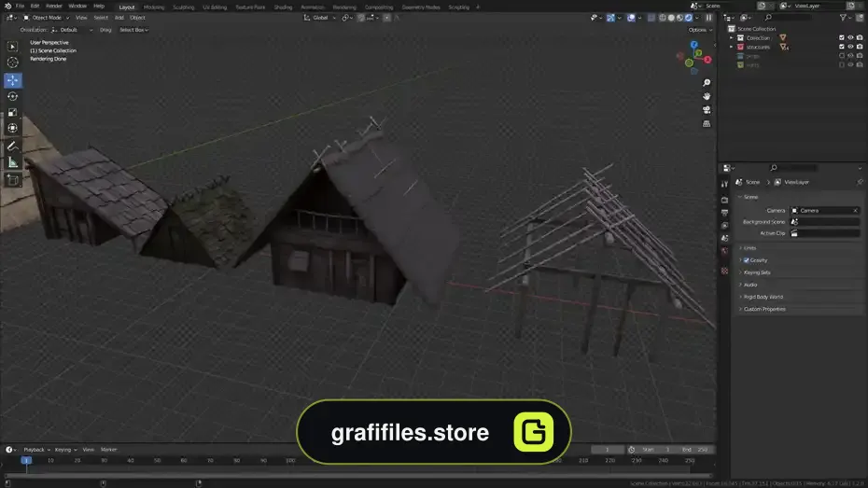Expand the structures tree row
The width and height of the screenshot is (868, 488).
pos(732,47)
